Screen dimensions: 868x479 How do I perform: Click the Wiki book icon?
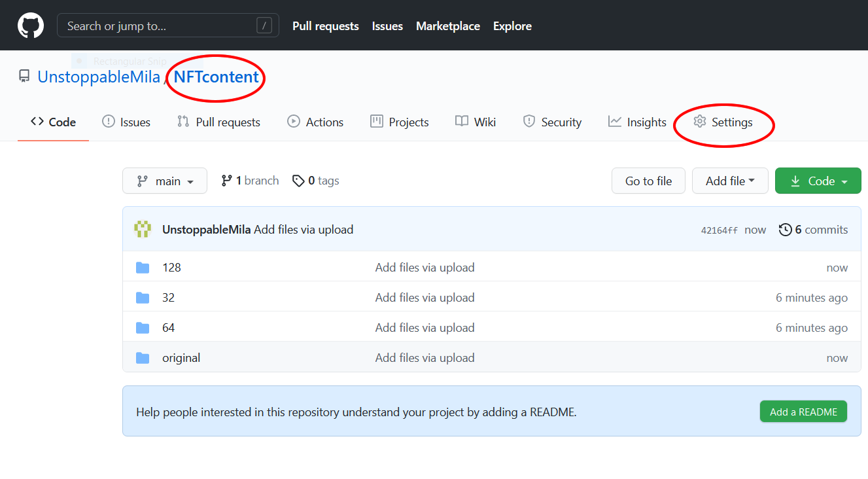(x=462, y=121)
